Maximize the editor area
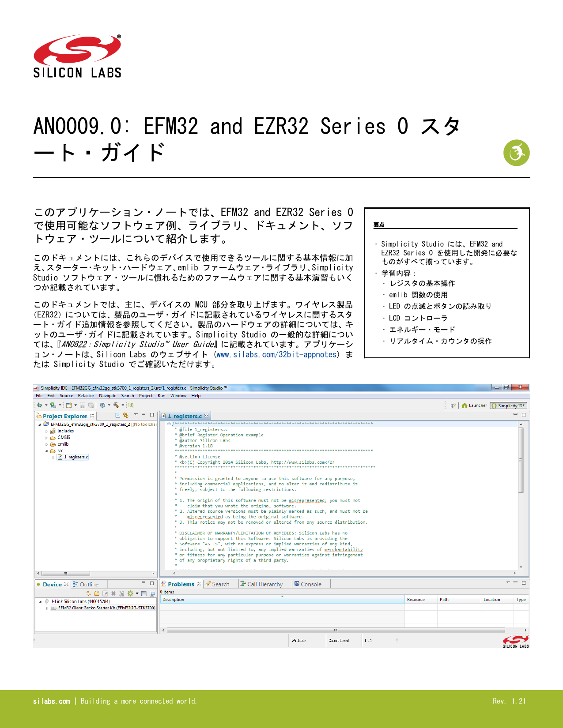This screenshot has width=563, height=728. click(524, 415)
